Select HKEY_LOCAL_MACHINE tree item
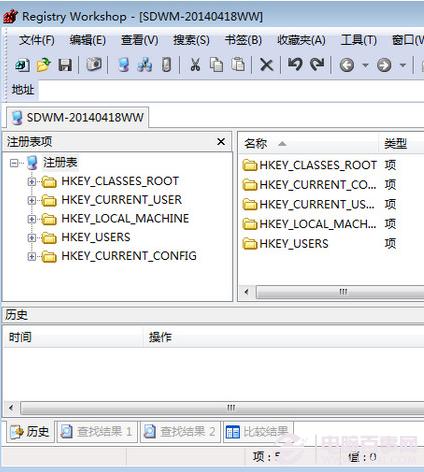 (x=125, y=218)
